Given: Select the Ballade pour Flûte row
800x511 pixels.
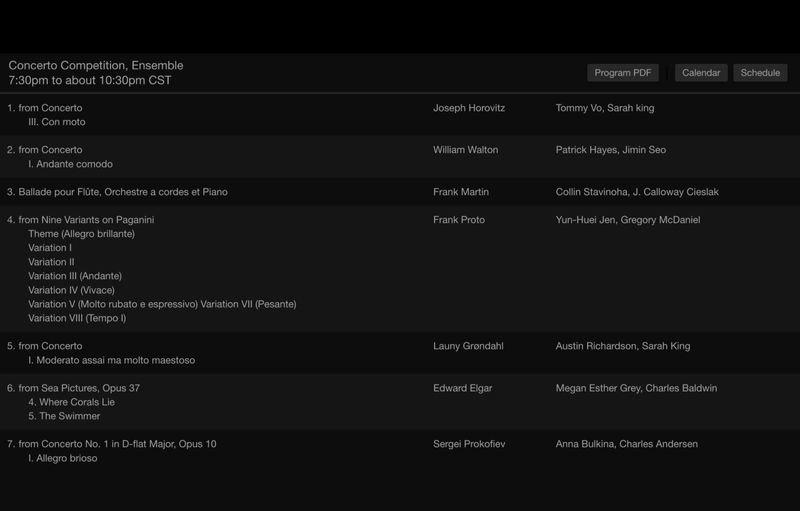Looking at the screenshot, I should coord(400,192).
